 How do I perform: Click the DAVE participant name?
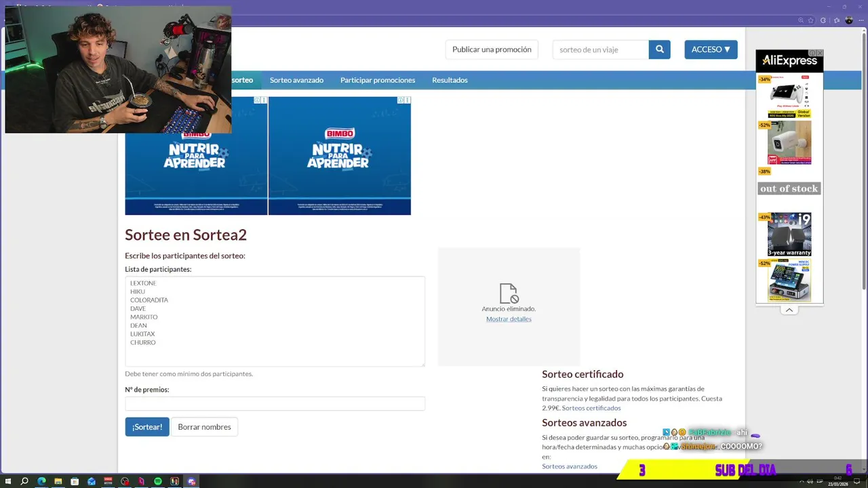point(138,308)
